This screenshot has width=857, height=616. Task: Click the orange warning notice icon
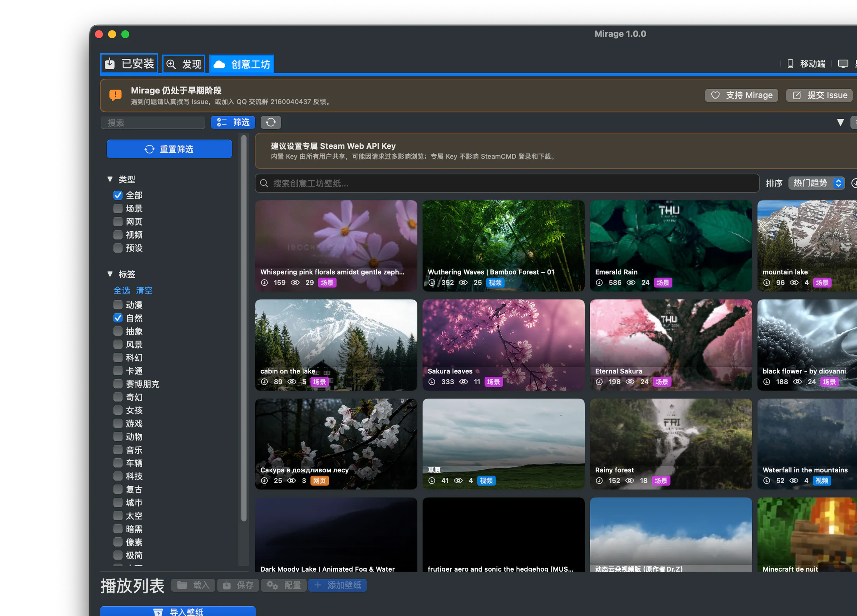[115, 95]
